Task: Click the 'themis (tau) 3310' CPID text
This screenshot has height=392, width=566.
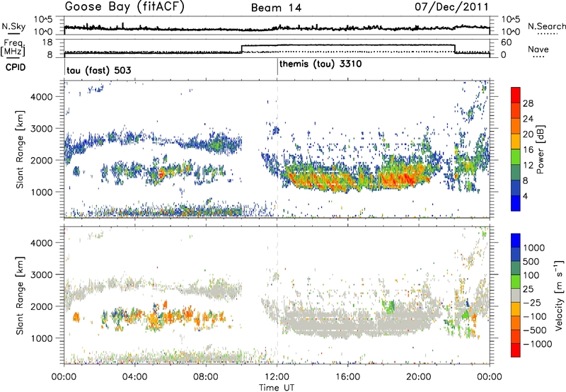Action: [320, 64]
